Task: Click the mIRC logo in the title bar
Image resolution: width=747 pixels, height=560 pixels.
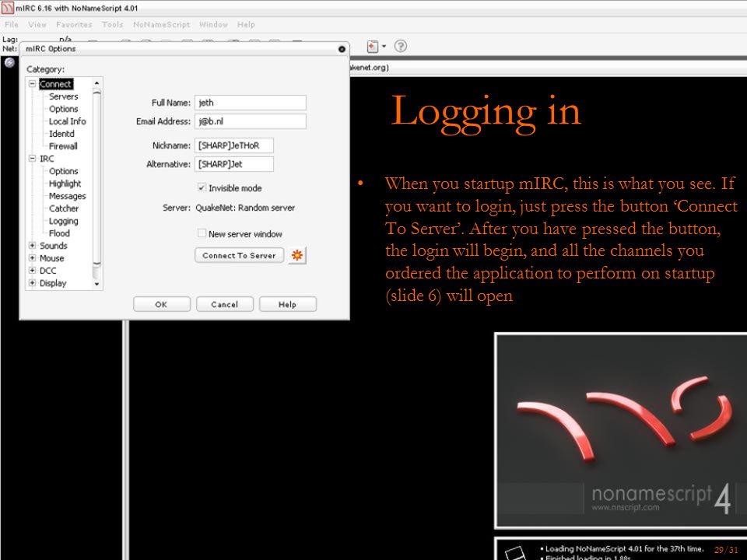Action: [x=8, y=8]
